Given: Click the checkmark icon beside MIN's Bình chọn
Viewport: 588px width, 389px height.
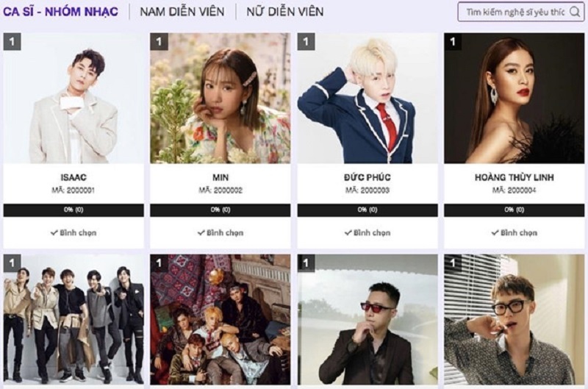Looking at the screenshot, I should pyautogui.click(x=201, y=232).
